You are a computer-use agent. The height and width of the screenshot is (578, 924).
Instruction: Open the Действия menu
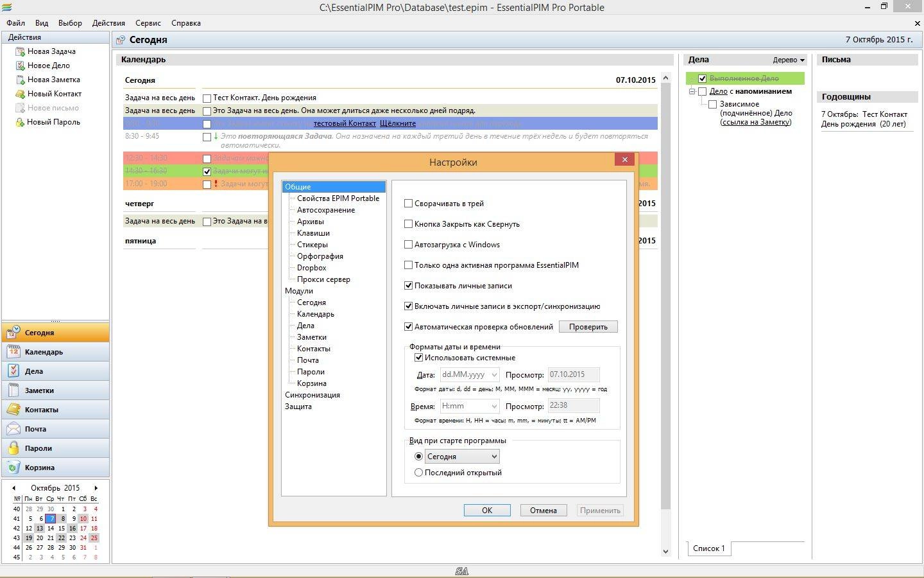tap(108, 23)
